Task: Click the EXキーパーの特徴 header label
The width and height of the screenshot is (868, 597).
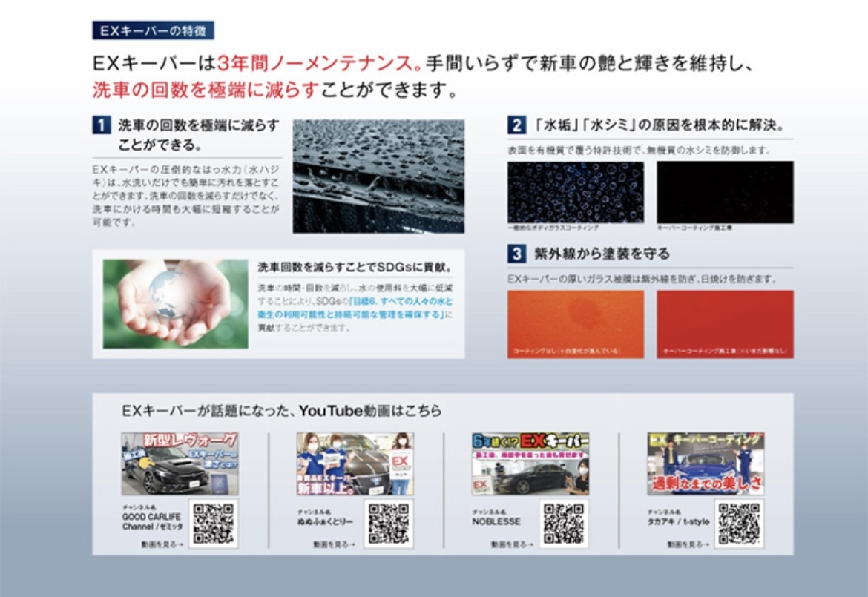Action: 154,30
